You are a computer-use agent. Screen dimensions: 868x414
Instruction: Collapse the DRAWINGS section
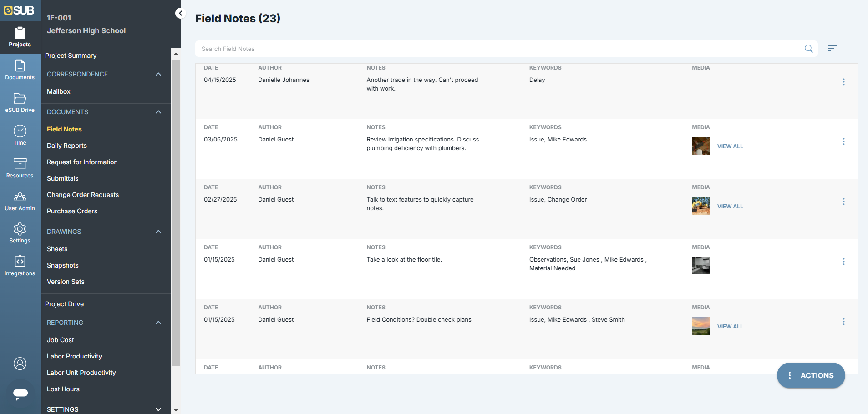158,232
